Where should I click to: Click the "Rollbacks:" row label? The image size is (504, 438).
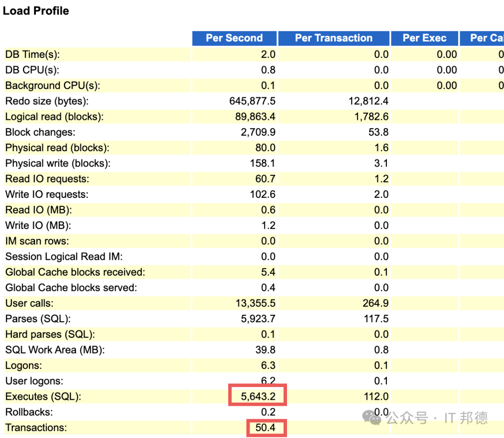29,412
